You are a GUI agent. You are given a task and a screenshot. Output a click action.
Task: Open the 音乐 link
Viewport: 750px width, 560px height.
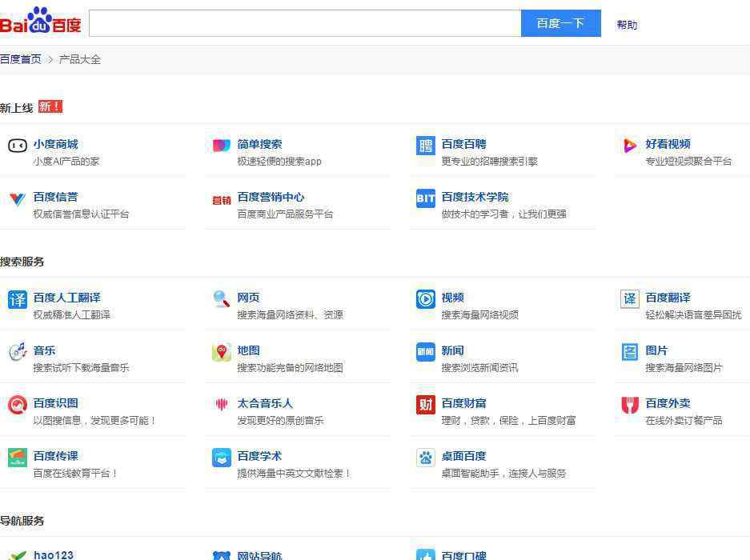coord(45,350)
